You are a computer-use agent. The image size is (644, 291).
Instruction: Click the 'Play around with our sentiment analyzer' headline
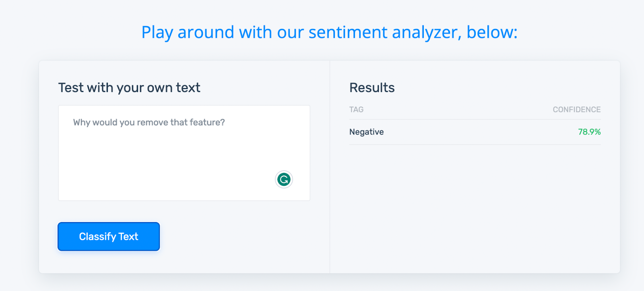329,32
